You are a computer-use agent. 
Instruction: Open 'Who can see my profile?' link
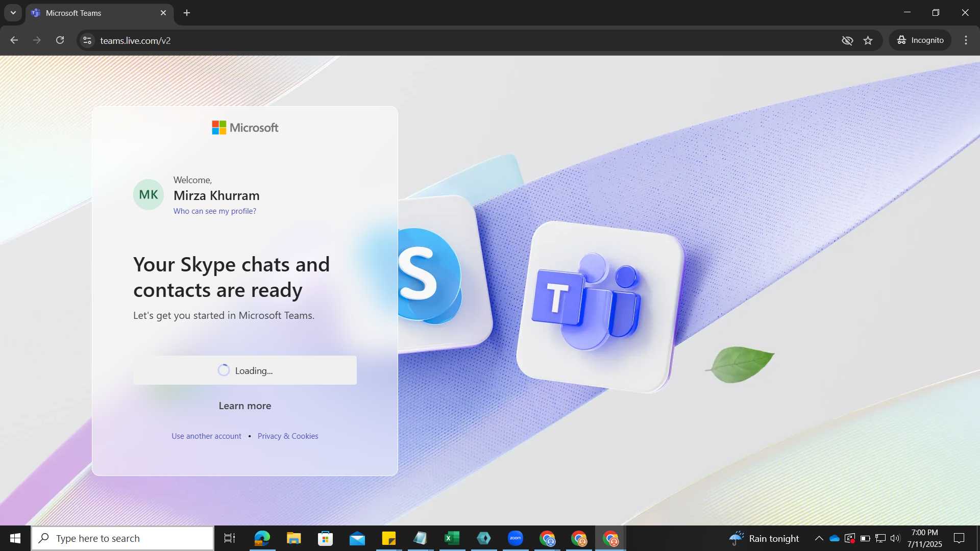[215, 211]
